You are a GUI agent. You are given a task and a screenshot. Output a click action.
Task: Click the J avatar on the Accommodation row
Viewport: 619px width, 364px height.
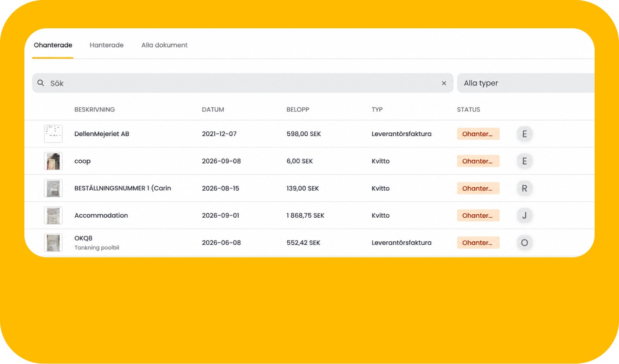pos(525,216)
